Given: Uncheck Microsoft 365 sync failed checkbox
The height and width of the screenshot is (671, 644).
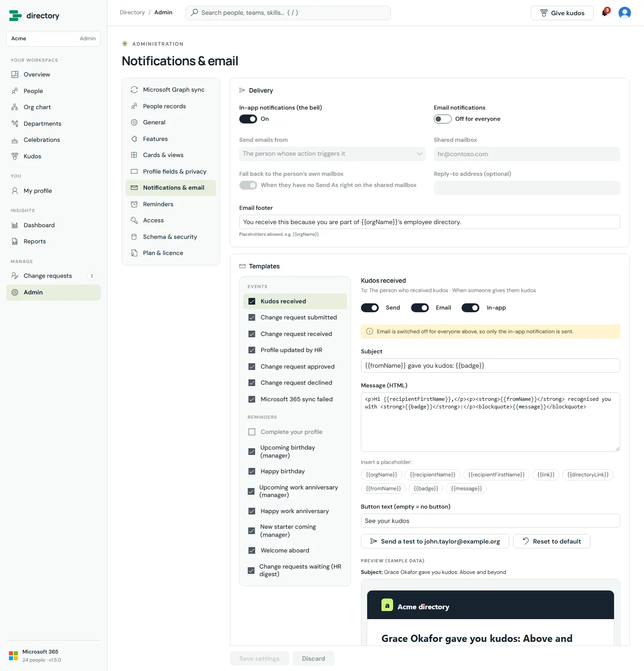Looking at the screenshot, I should click(252, 399).
